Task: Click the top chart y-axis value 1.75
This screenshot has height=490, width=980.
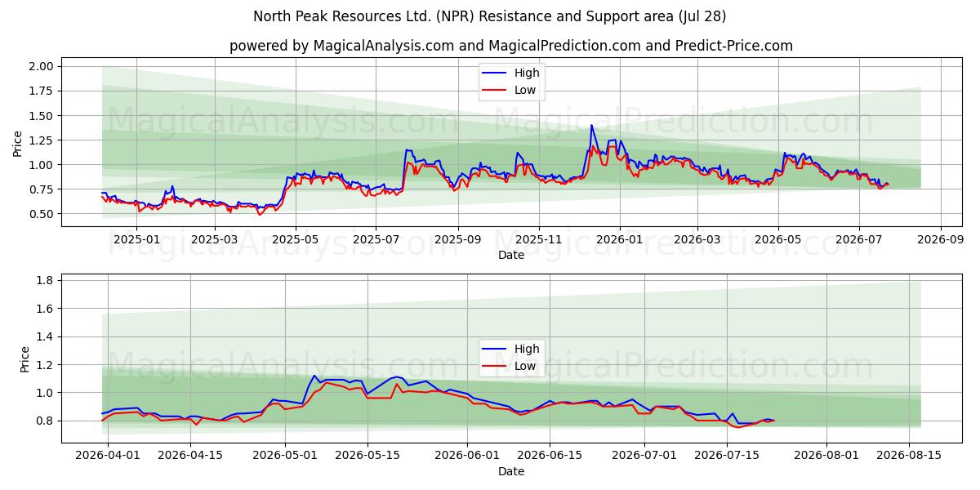Action: pos(41,91)
